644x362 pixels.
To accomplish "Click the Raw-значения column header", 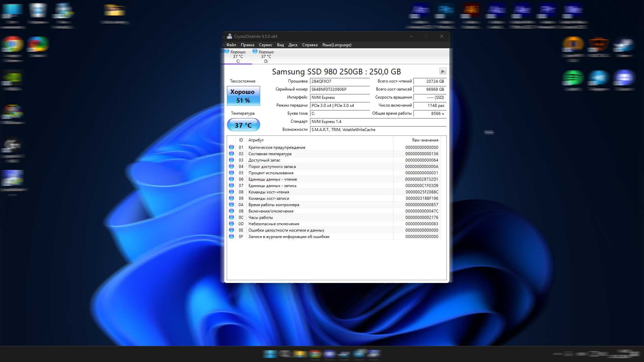I will pyautogui.click(x=417, y=140).
